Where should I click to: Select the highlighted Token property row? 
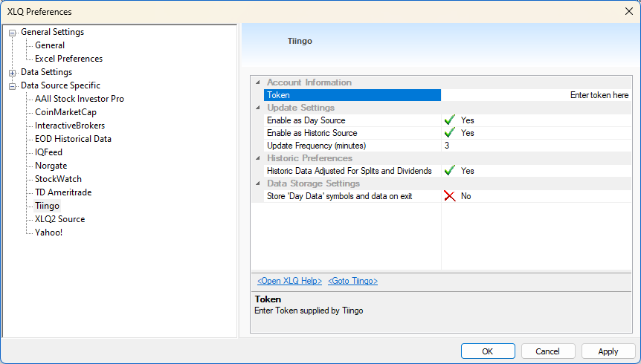pos(352,95)
